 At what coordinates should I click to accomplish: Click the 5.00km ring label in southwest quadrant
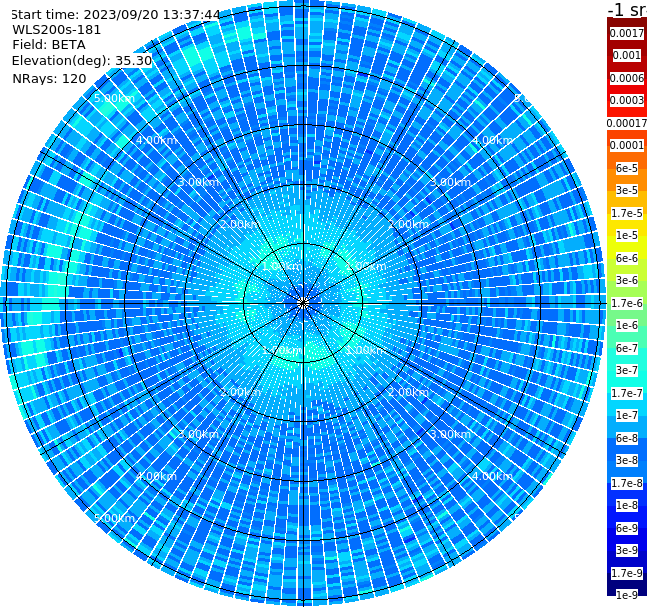[x=114, y=518]
